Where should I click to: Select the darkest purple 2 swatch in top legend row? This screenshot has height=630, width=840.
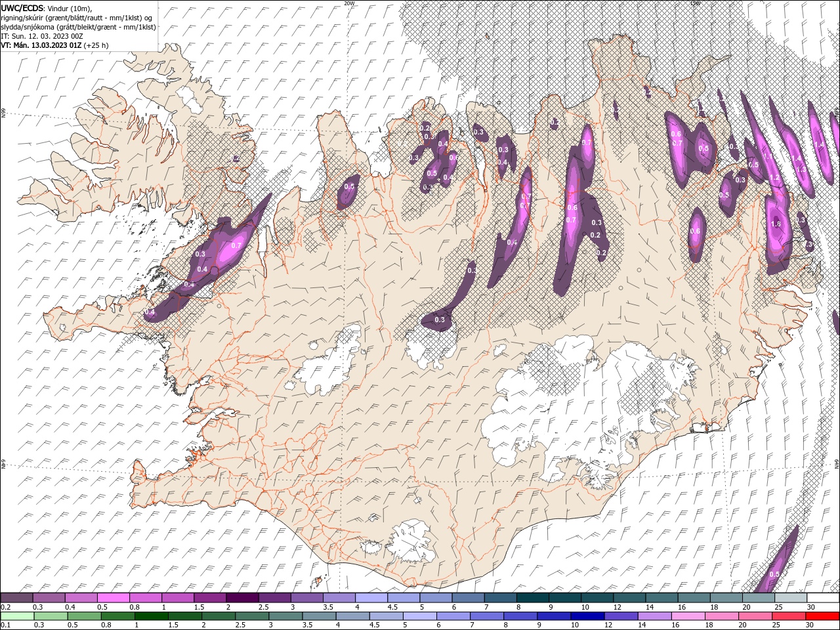tap(243, 598)
